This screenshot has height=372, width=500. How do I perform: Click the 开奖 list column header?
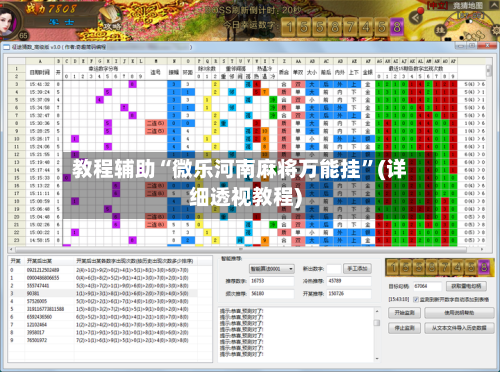point(16,261)
